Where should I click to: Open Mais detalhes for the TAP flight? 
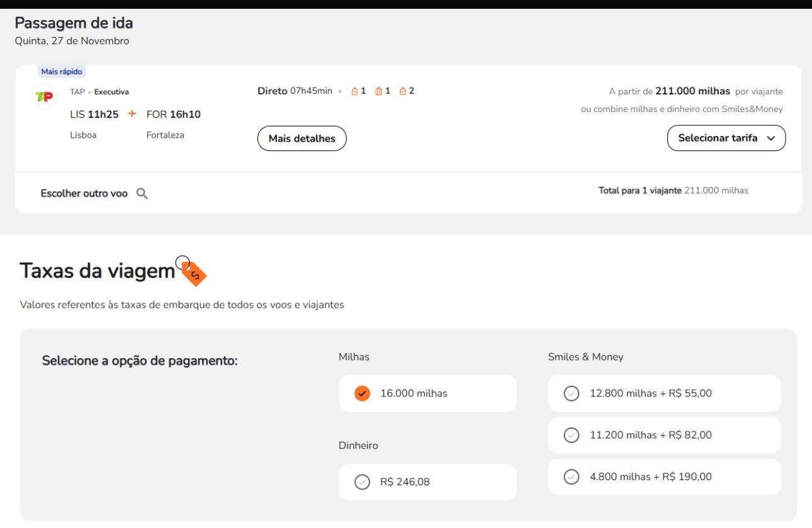pyautogui.click(x=302, y=138)
